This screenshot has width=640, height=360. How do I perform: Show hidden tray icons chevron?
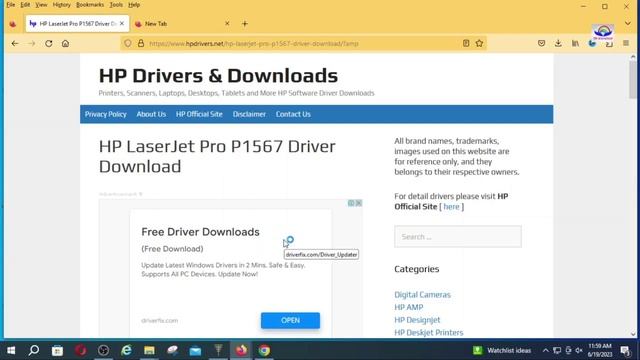pyautogui.click(x=545, y=350)
